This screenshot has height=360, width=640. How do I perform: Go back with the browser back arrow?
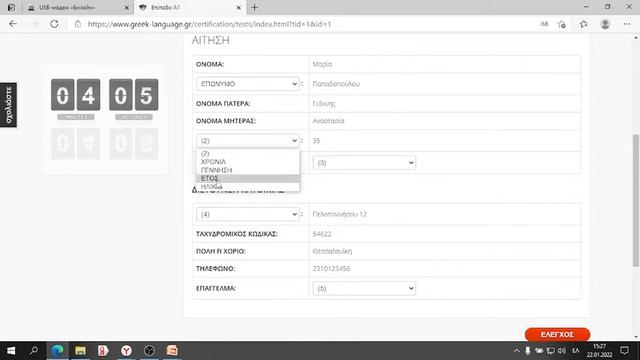(13, 24)
